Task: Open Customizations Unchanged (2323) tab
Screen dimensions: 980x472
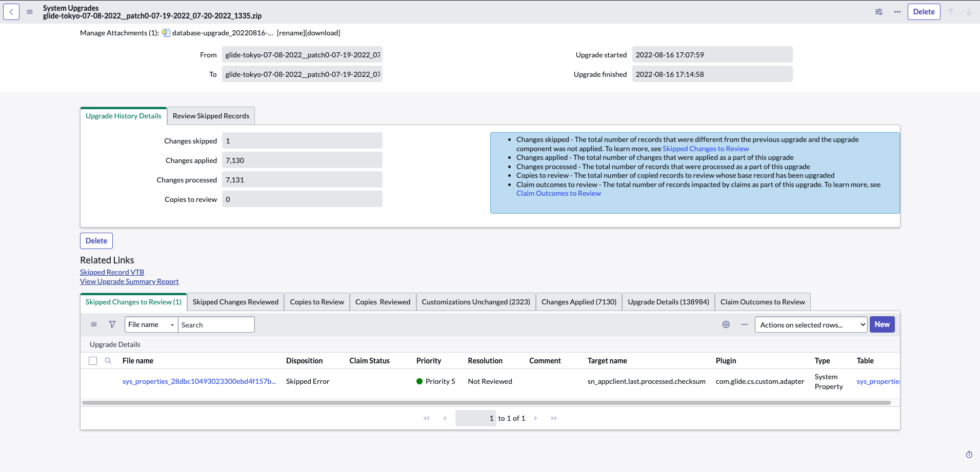Action: point(476,302)
